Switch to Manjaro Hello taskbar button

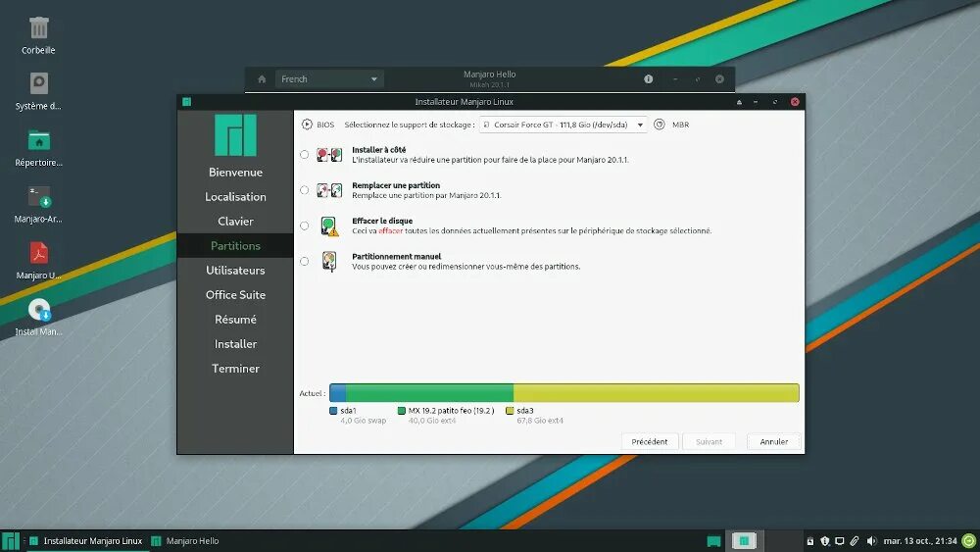tap(185, 541)
